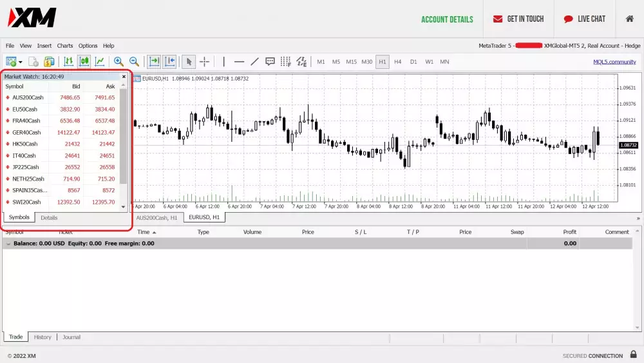The height and width of the screenshot is (363, 644).
Task: Open the Insert menu
Action: 44,46
